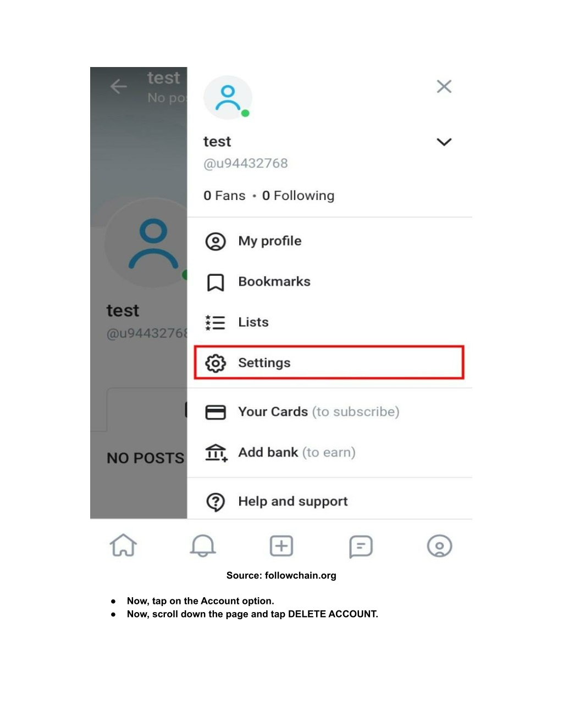Click the Lists starred-lines icon
Screen dimensions: 563x728
(x=215, y=323)
